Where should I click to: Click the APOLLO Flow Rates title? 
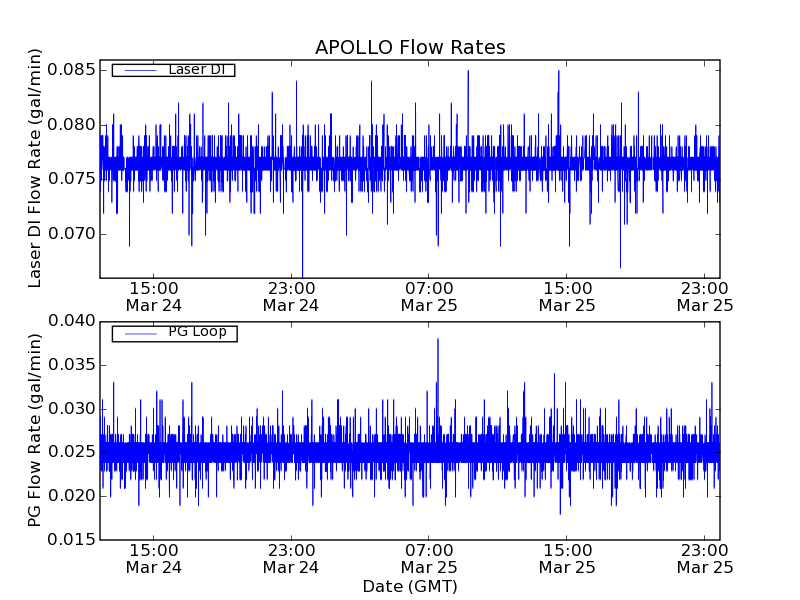point(410,47)
